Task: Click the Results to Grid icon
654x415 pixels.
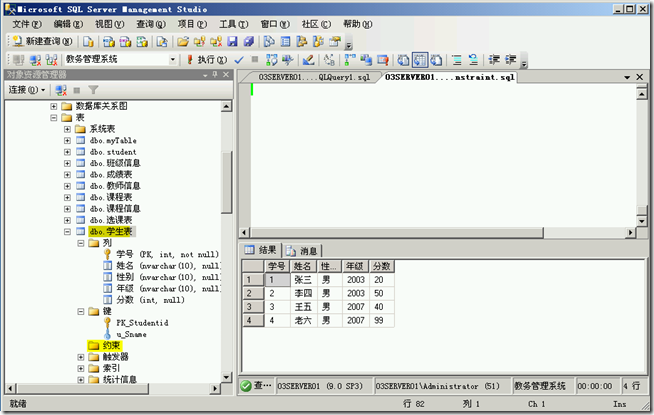Action: 420,60
